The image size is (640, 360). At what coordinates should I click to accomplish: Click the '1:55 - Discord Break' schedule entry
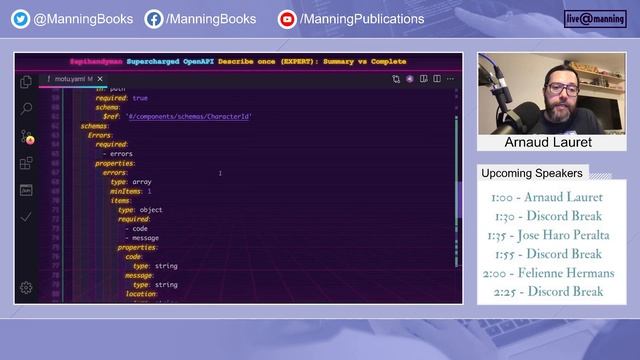tap(548, 254)
